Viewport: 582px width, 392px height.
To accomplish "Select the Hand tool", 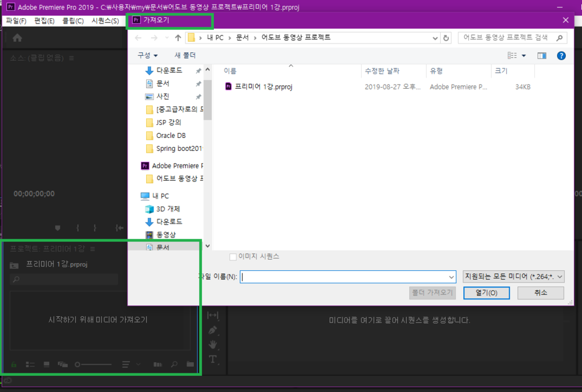I will (x=213, y=344).
